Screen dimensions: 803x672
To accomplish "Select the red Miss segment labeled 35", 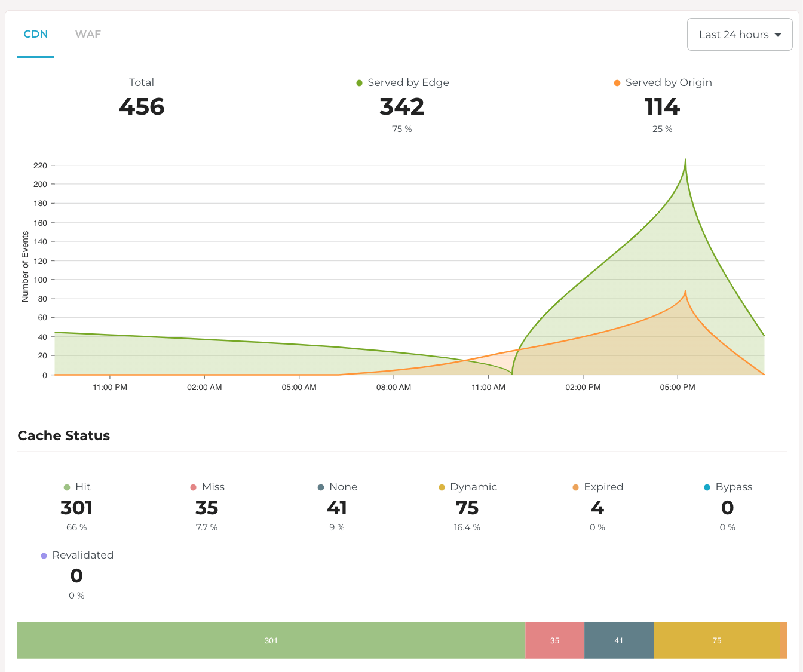I will pos(554,640).
